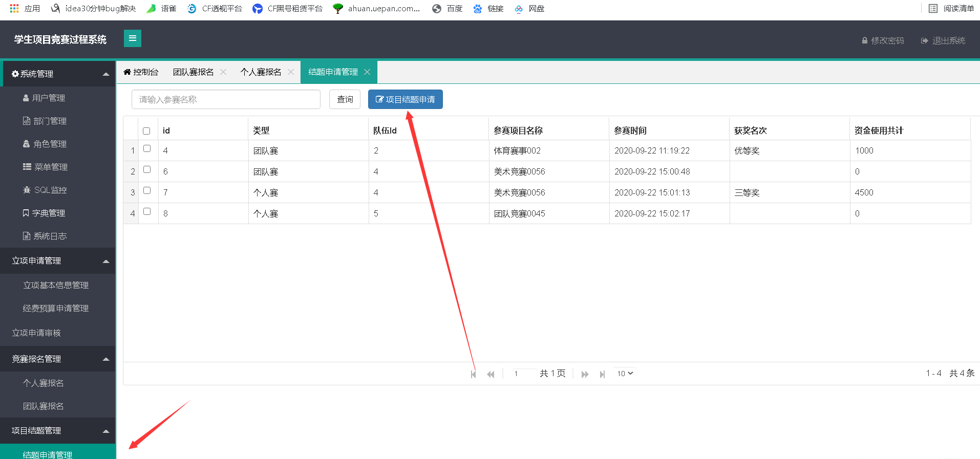Check the row with id 6

coord(147,169)
